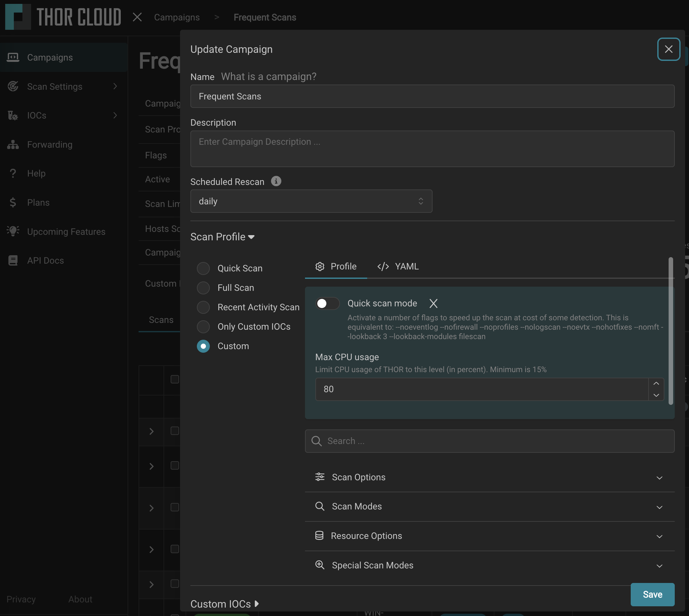Select the Full Scan radio button
The height and width of the screenshot is (616, 689).
203,288
